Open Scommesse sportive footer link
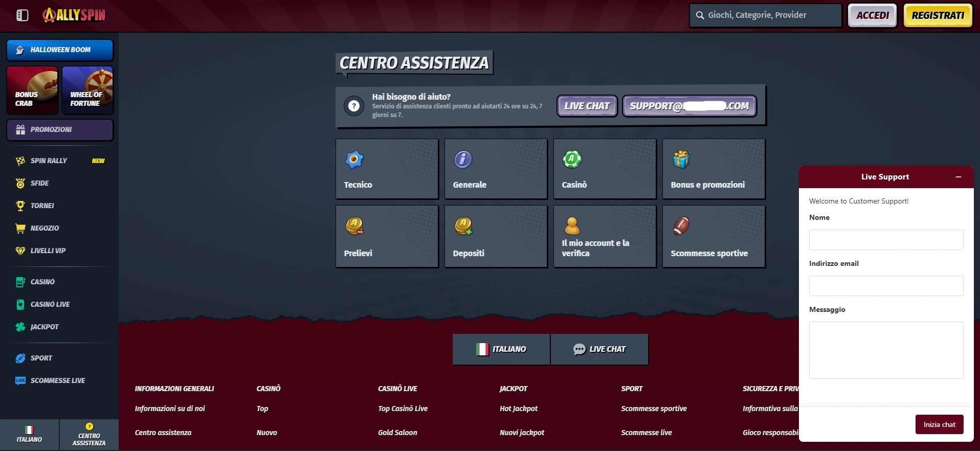The height and width of the screenshot is (451, 980). [x=654, y=409]
